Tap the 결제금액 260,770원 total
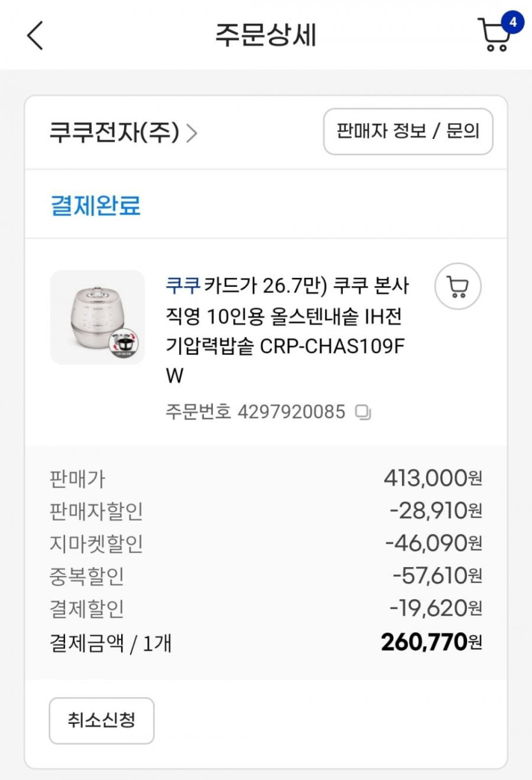532x780 pixels. [x=431, y=642]
